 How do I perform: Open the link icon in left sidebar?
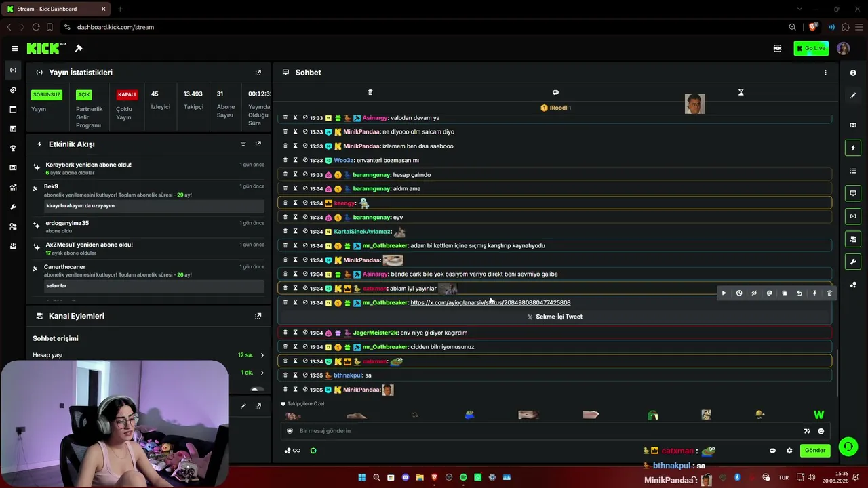pos(13,90)
